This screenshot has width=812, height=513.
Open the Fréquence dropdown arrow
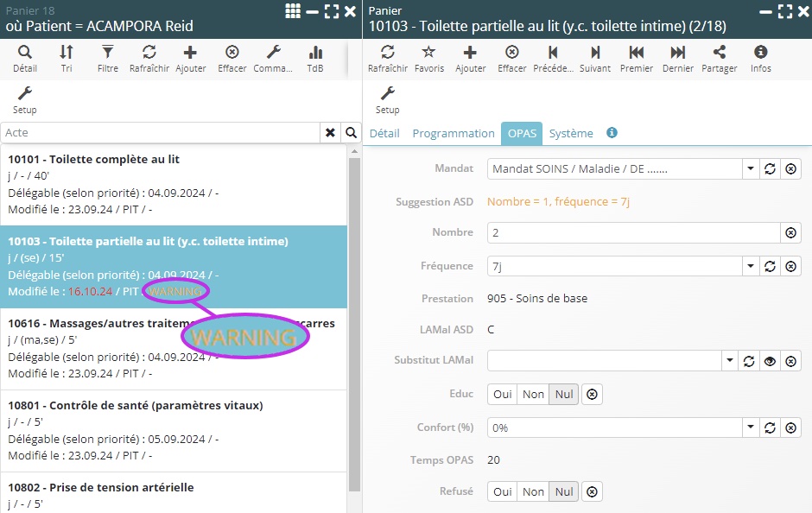pos(750,267)
